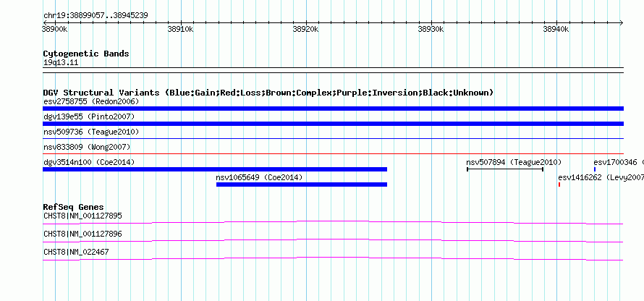This screenshot has width=644, height=301.
Task: Select the small red mark under esv1416262
Action: tap(559, 185)
